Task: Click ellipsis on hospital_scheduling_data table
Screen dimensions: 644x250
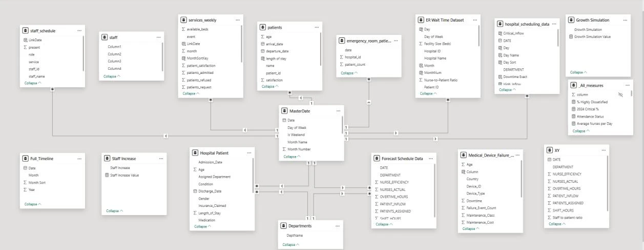Action: pyautogui.click(x=554, y=24)
